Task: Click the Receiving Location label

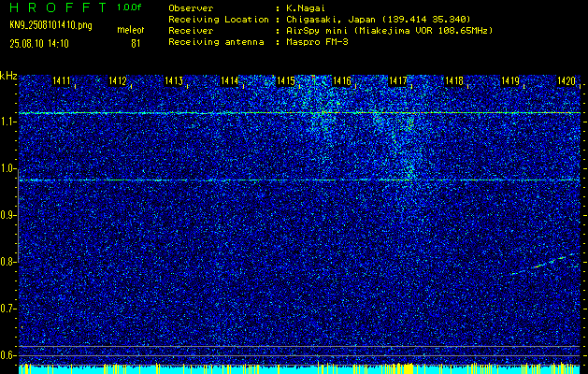Action: click(219, 20)
